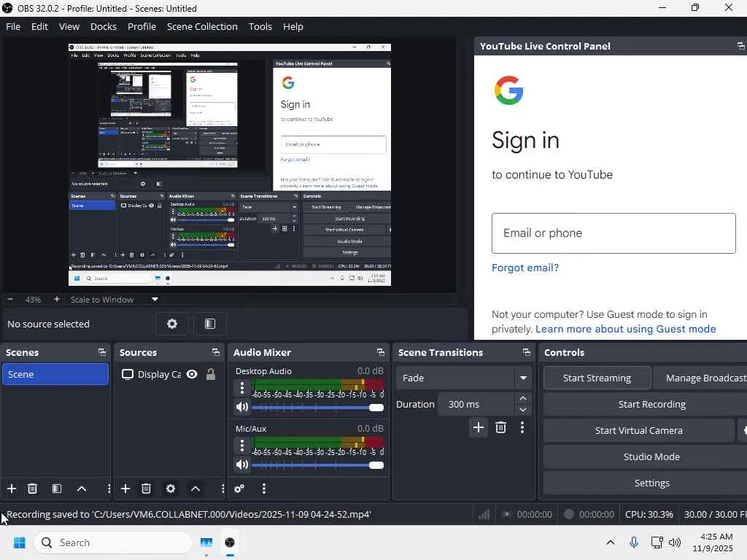Increase transition duration up arrow
Viewport: 747px width, 560px height.
pyautogui.click(x=523, y=399)
